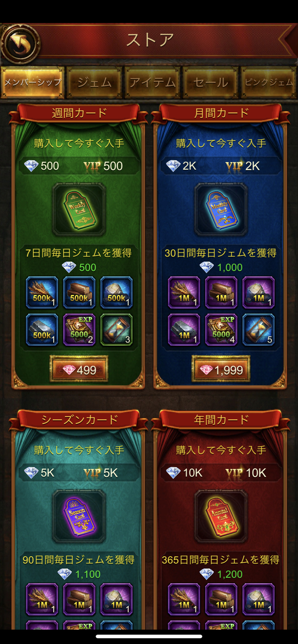Buy the weekly card for 499
298x644 pixels.
[x=79, y=370]
